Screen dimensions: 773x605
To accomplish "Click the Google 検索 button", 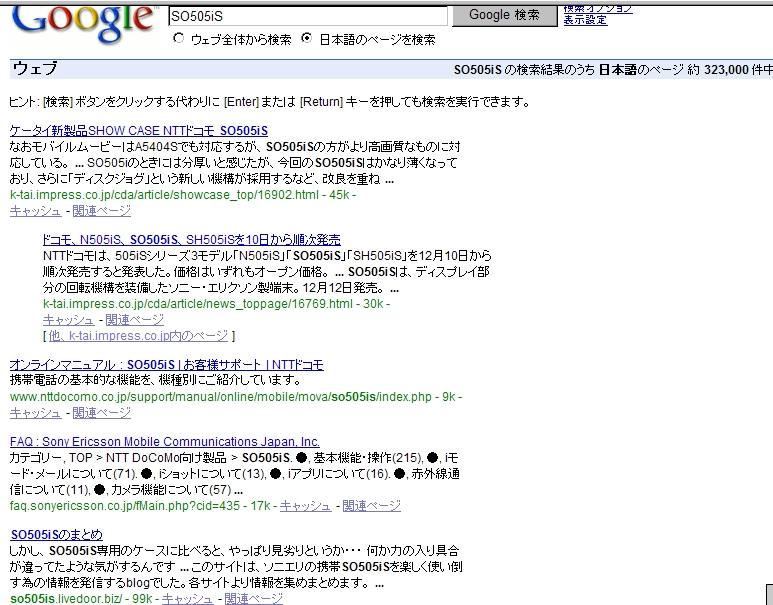I will click(x=504, y=15).
